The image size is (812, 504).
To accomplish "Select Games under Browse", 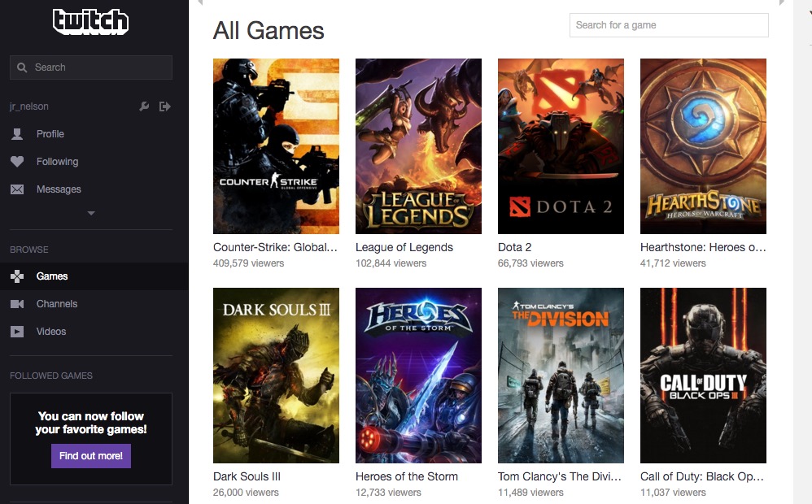I will pyautogui.click(x=52, y=276).
